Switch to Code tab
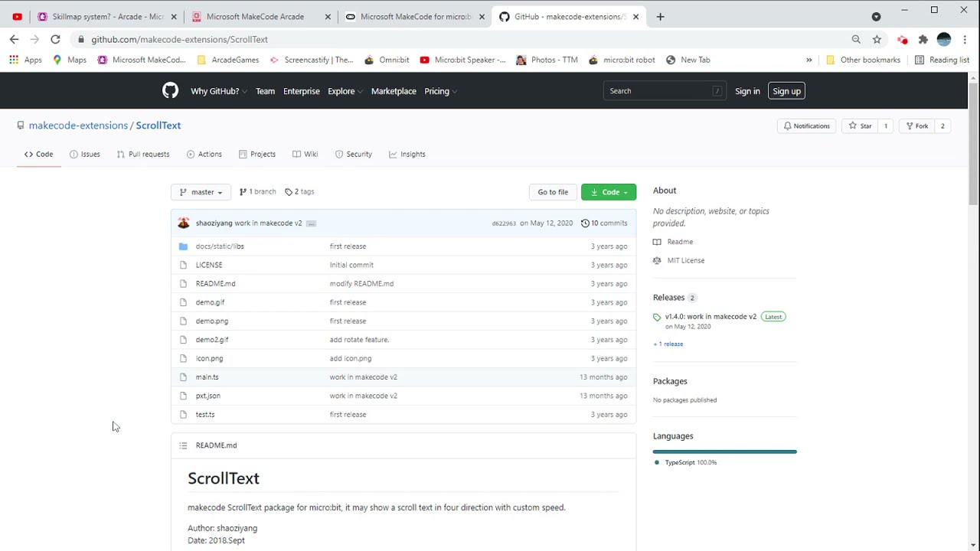This screenshot has height=551, width=980. (38, 154)
